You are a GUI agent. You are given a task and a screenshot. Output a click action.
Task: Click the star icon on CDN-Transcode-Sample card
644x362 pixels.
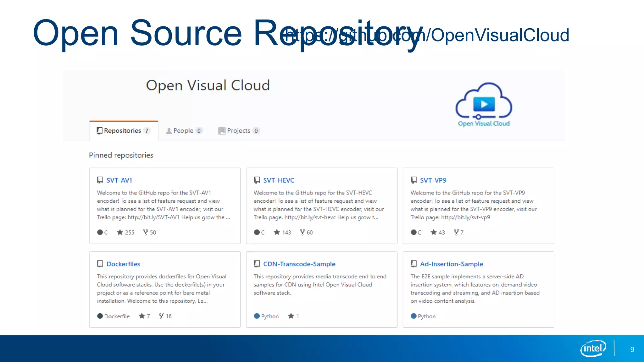click(291, 316)
